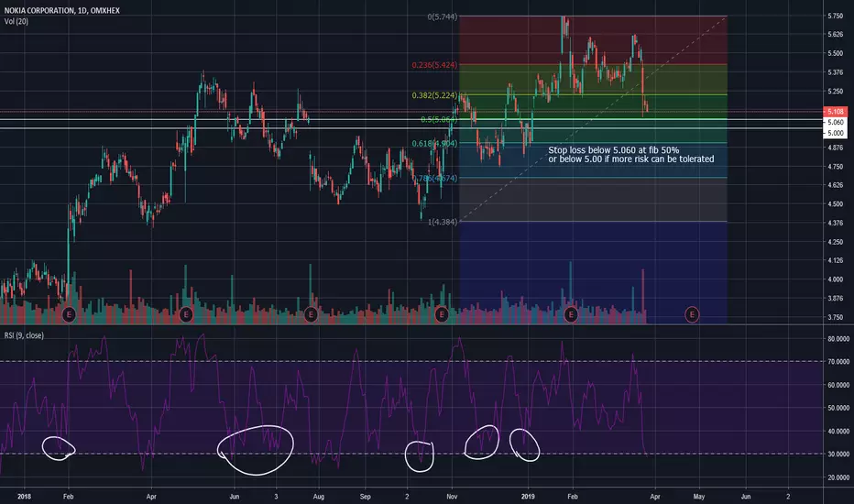Click the Aug label on the time axis
854x504 pixels.
tap(319, 497)
